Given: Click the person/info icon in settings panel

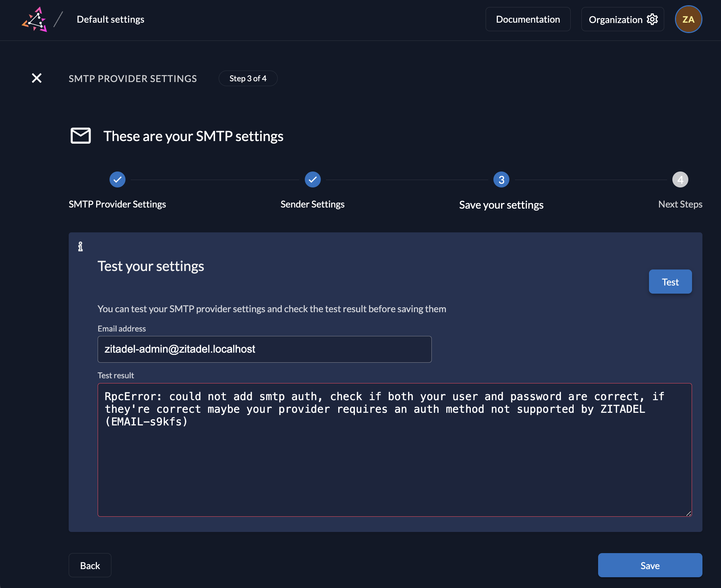Looking at the screenshot, I should [x=80, y=246].
